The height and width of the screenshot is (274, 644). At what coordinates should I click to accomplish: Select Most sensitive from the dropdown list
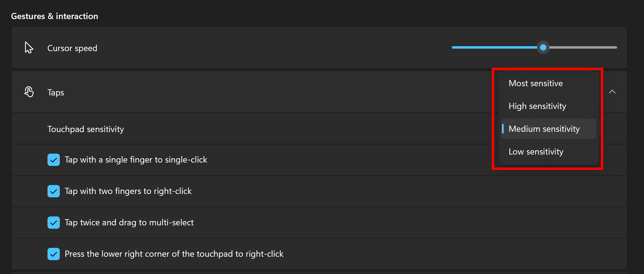(535, 83)
